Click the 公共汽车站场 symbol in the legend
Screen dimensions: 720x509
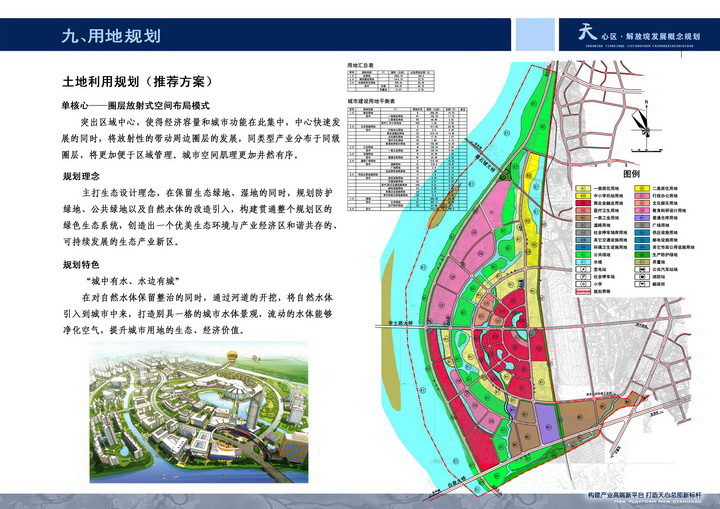[641, 270]
